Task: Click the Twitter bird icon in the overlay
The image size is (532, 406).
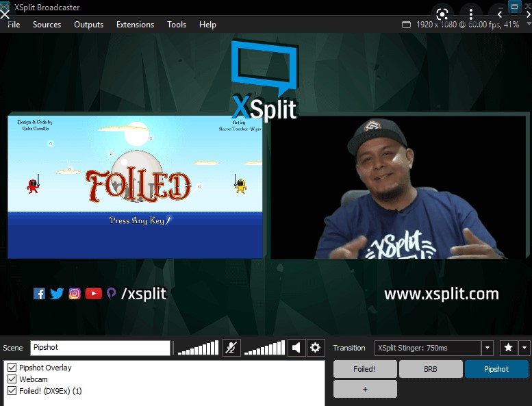Action: coord(57,294)
